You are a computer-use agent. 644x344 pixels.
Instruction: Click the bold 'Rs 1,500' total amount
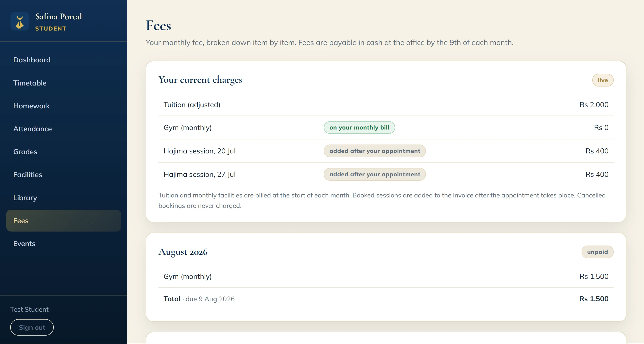[594, 299]
